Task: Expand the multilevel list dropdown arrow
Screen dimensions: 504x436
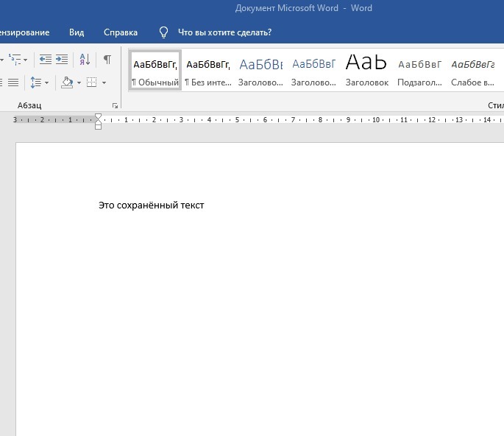Action: (x=25, y=60)
